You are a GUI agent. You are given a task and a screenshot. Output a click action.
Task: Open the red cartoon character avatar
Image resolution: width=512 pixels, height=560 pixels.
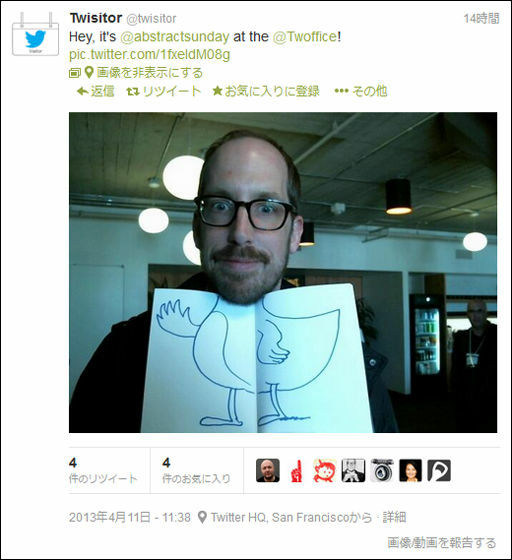(x=325, y=471)
